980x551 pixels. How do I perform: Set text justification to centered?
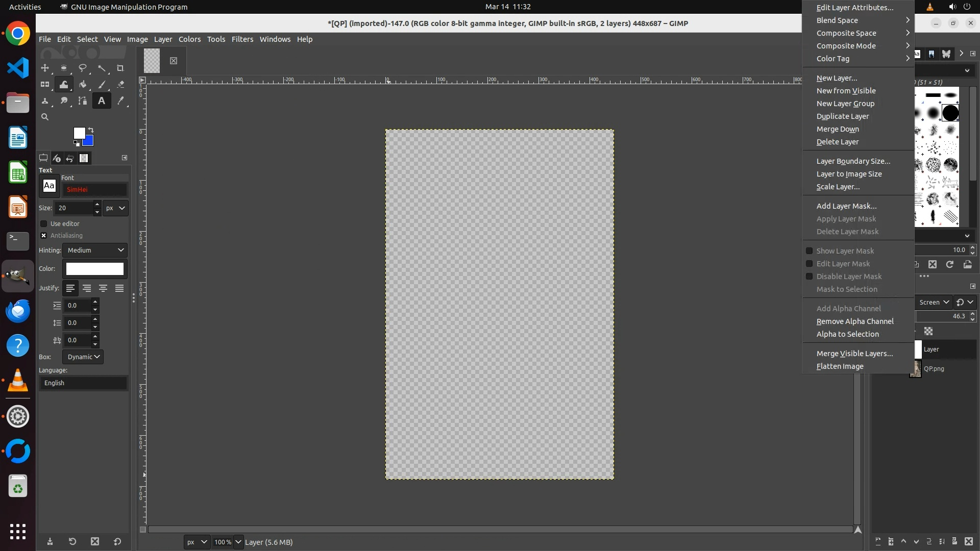coord(103,288)
